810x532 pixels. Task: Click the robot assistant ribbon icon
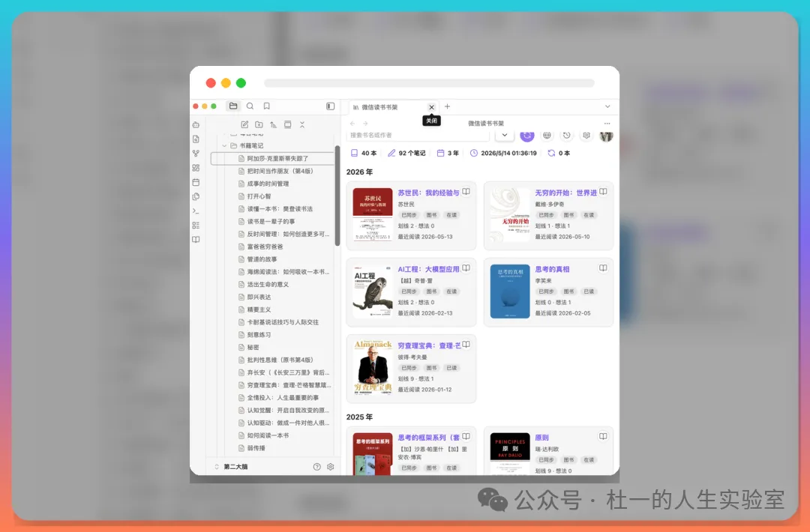coord(196,124)
